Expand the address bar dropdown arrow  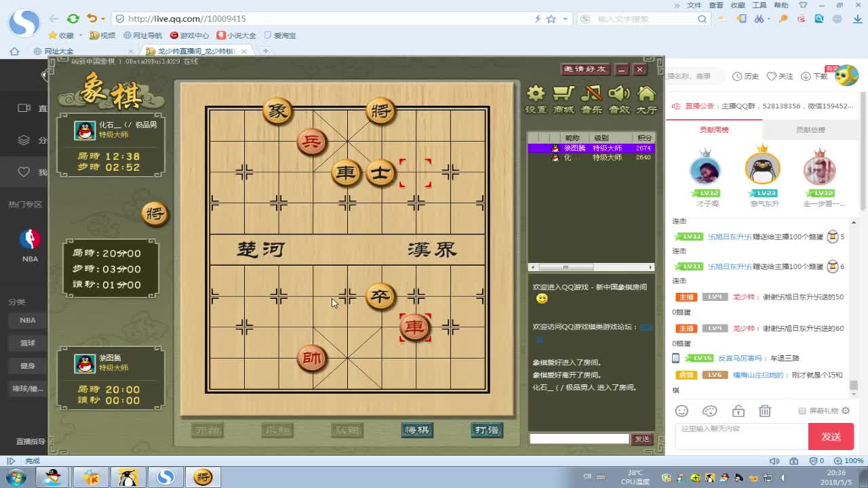pyautogui.click(x=564, y=19)
